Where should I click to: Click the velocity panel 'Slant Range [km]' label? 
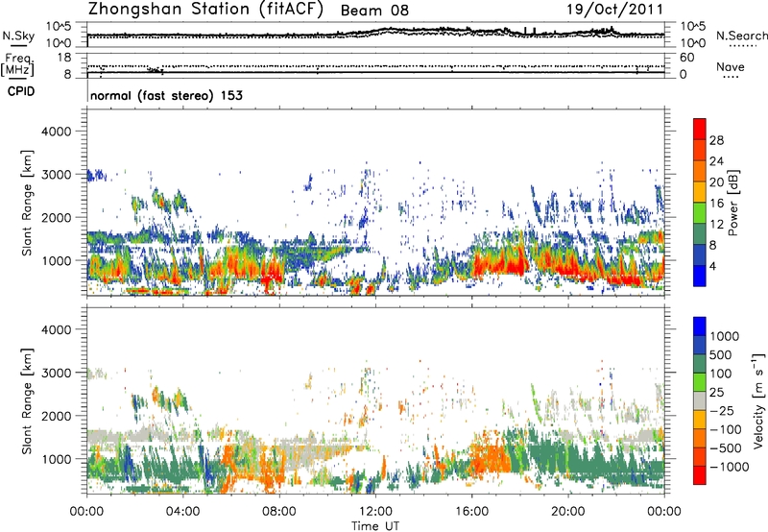(x=27, y=401)
